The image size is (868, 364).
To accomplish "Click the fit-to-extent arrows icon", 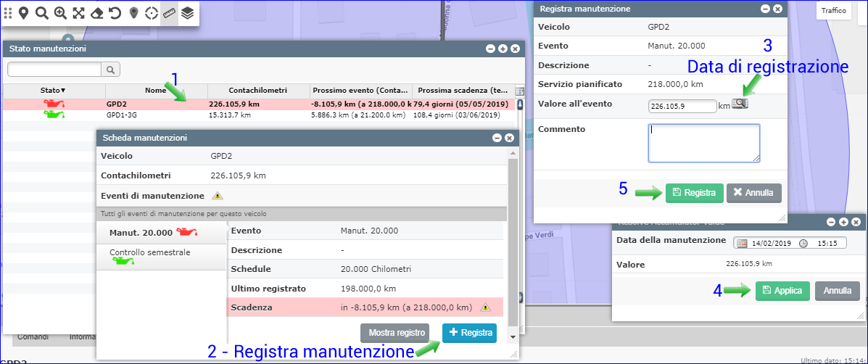I will tap(79, 13).
